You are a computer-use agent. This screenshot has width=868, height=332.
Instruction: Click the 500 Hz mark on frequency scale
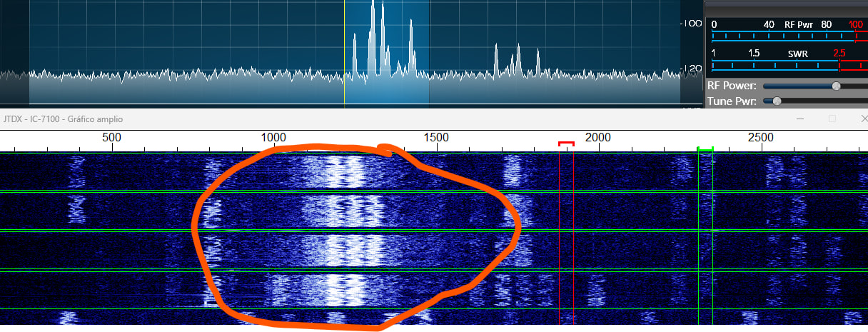click(x=111, y=137)
